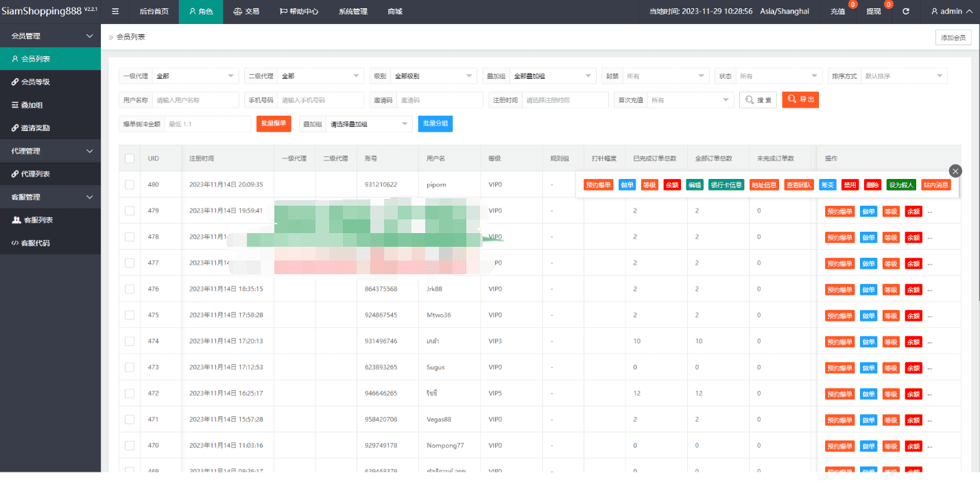Viewport: 980px width, 484px height.
Task: Open 充值 notifications in header
Action: 838,12
